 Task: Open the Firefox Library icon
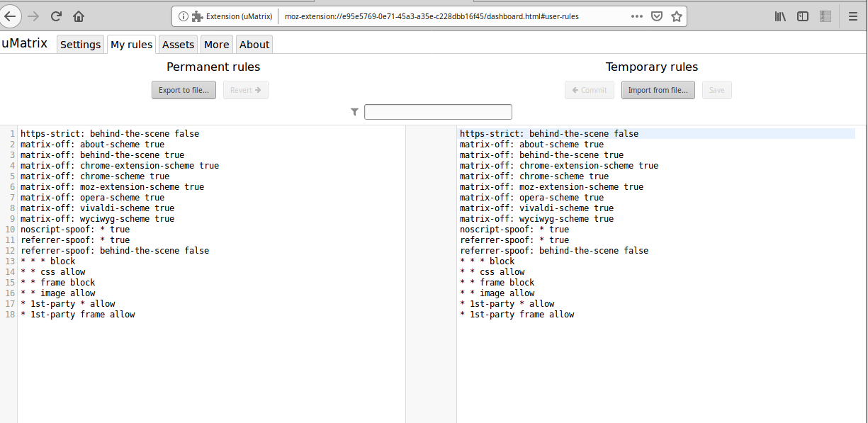pos(779,16)
